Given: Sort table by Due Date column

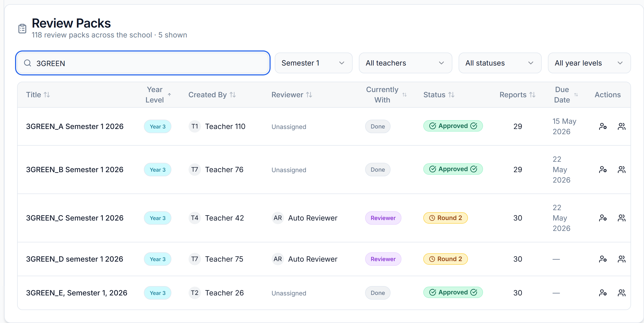Looking at the screenshot, I should [566, 95].
